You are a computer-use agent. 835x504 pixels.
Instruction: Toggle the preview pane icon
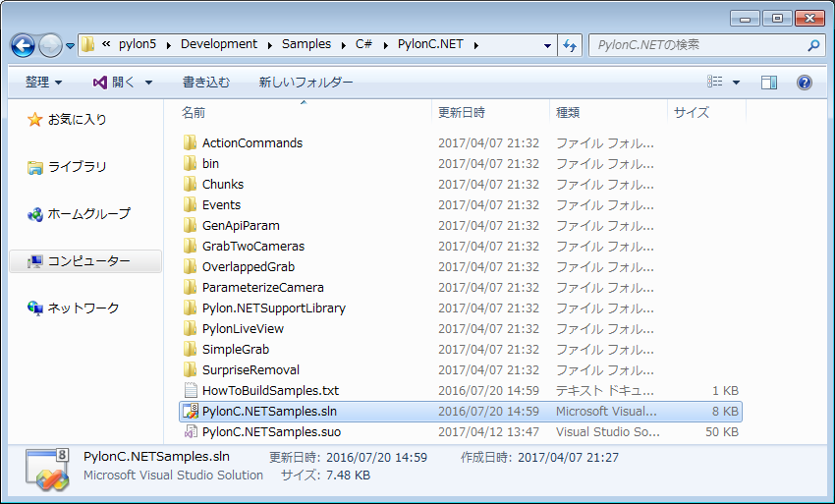tap(769, 83)
